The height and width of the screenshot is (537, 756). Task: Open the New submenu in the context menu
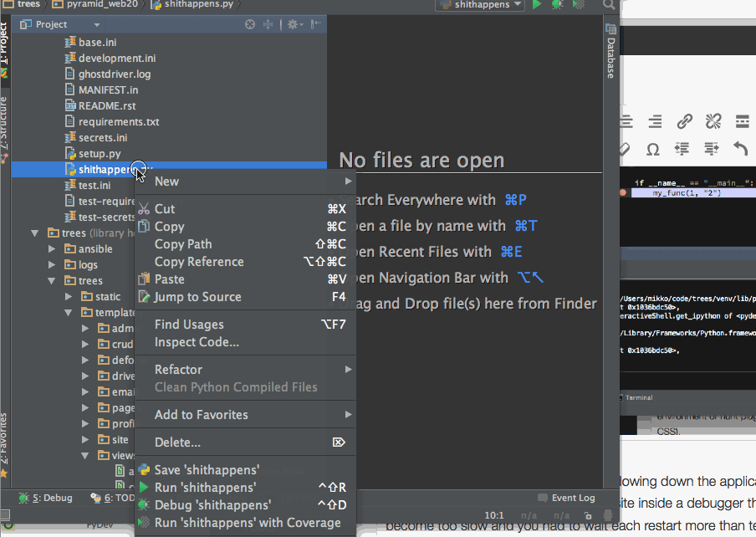coord(166,181)
